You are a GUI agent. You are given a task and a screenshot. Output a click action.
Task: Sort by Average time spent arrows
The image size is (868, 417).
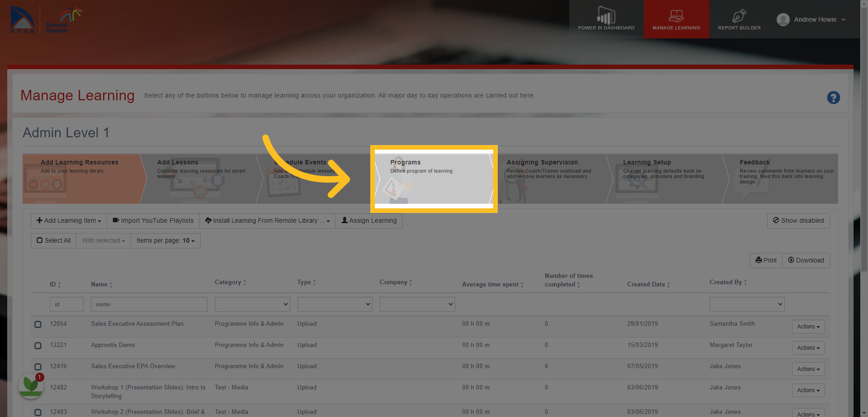tap(522, 285)
